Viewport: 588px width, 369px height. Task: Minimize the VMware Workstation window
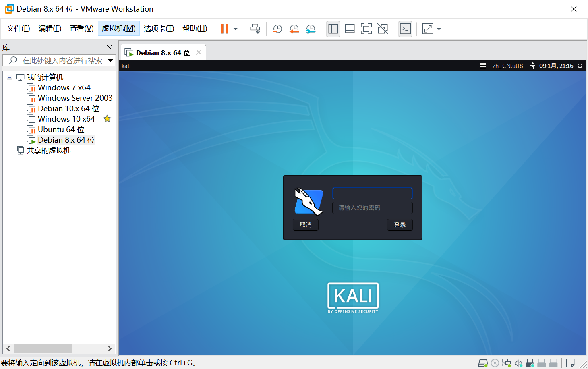(x=518, y=9)
